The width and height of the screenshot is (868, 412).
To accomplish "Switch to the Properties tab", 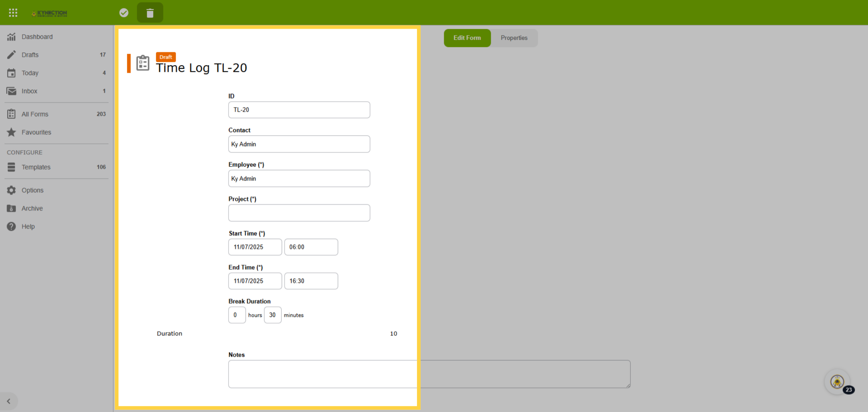I will [514, 38].
